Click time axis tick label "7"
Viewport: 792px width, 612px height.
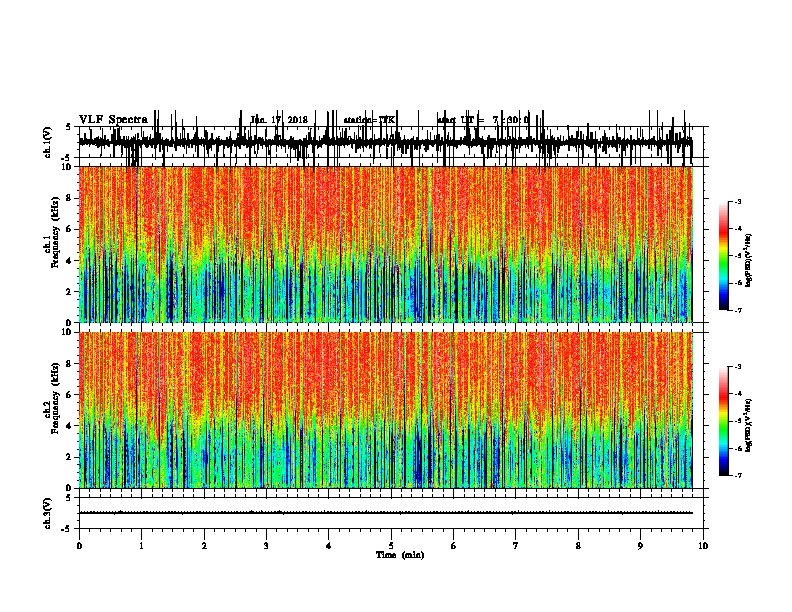point(516,546)
